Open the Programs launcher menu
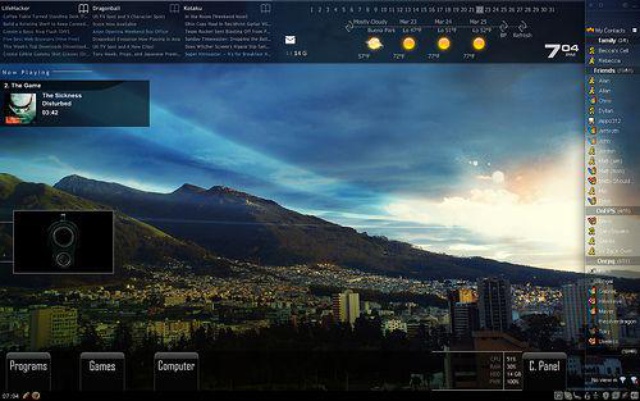640x401 pixels. tap(29, 367)
